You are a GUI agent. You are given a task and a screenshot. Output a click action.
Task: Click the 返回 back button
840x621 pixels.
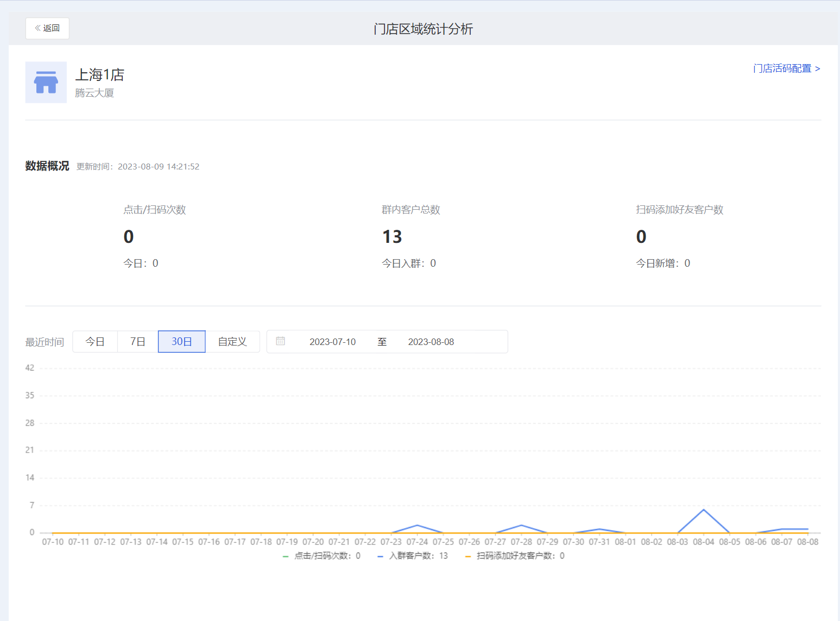click(47, 28)
